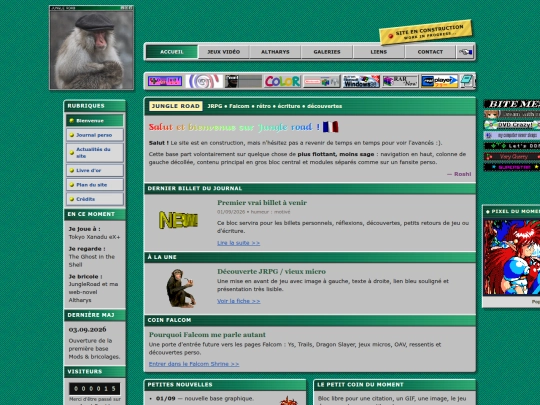Click the colorful COLOR badge
This screenshot has width=540, height=405.
[x=282, y=81]
